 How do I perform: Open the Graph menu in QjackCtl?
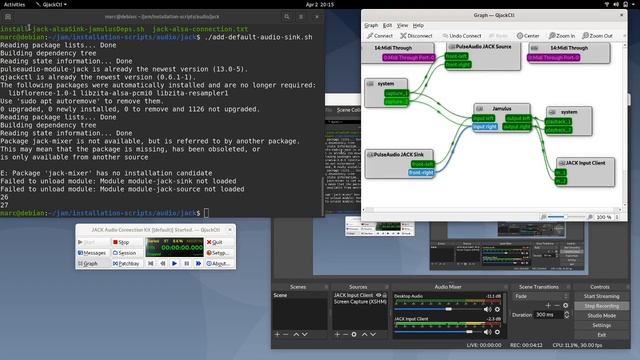point(371,25)
